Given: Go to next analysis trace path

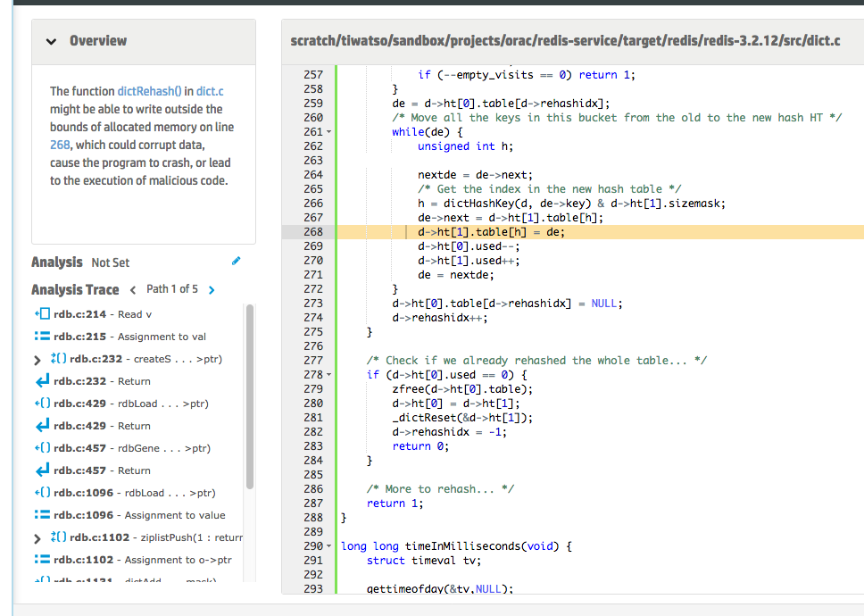Looking at the screenshot, I should (212, 289).
